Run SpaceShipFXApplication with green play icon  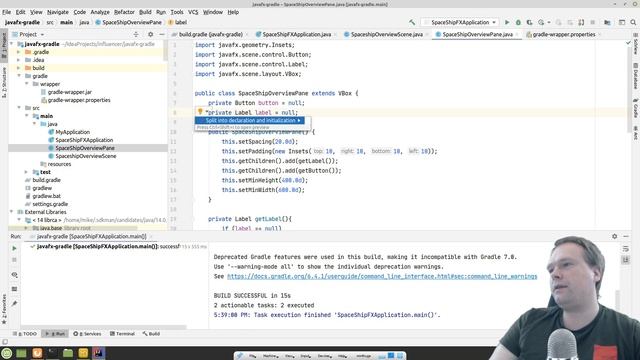[507, 22]
